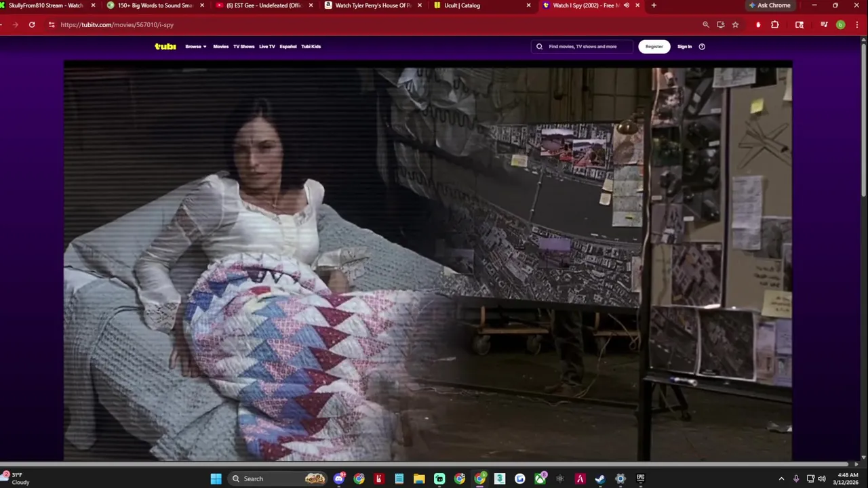The height and width of the screenshot is (488, 868).
Task: Click the I Spy video player
Action: 428,261
